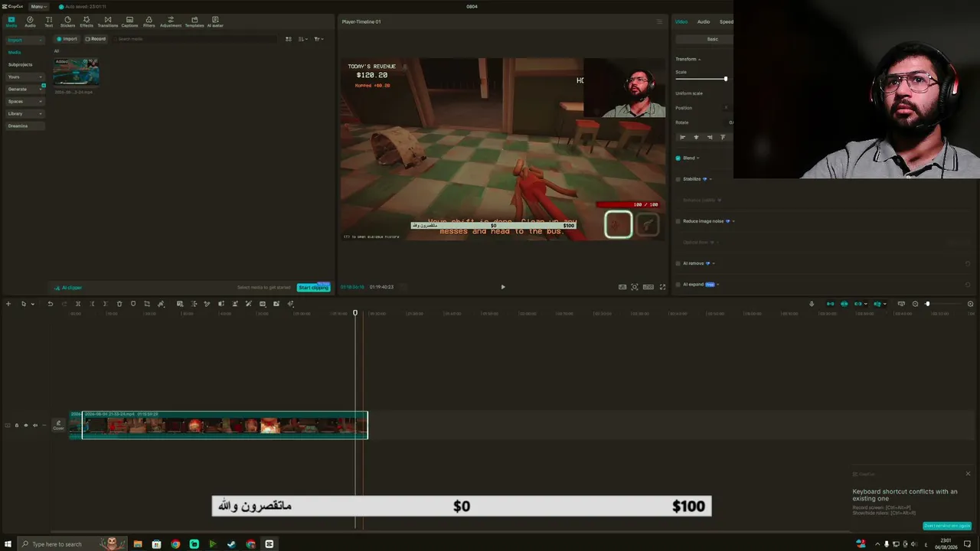Screen dimensions: 980x551
Task: Open the Menu dropdown
Action: (x=38, y=6)
